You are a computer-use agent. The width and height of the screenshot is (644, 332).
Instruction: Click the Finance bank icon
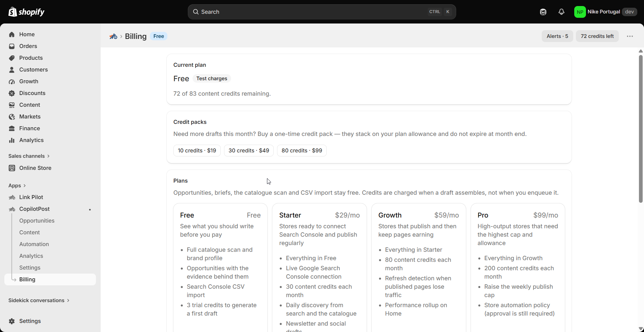pos(12,129)
